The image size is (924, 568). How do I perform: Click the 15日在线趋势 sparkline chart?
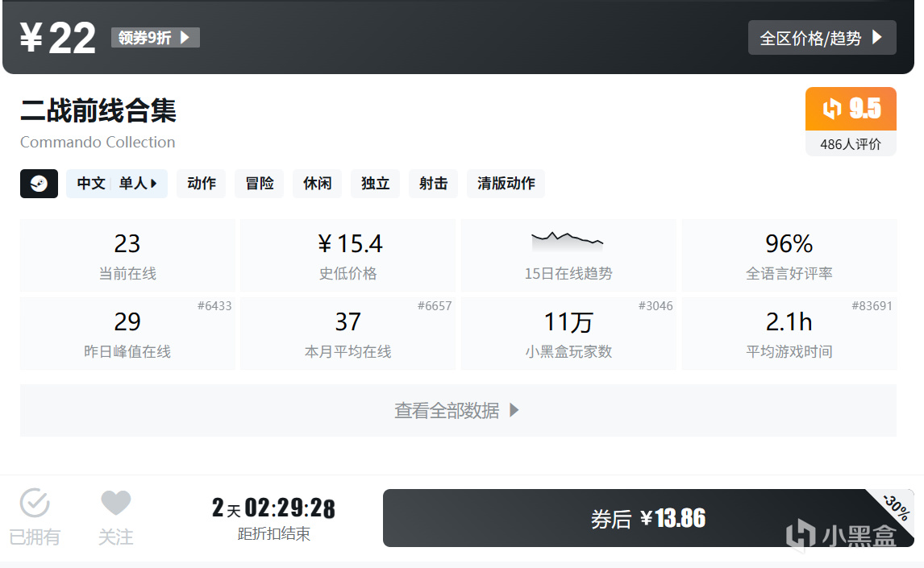click(x=568, y=241)
